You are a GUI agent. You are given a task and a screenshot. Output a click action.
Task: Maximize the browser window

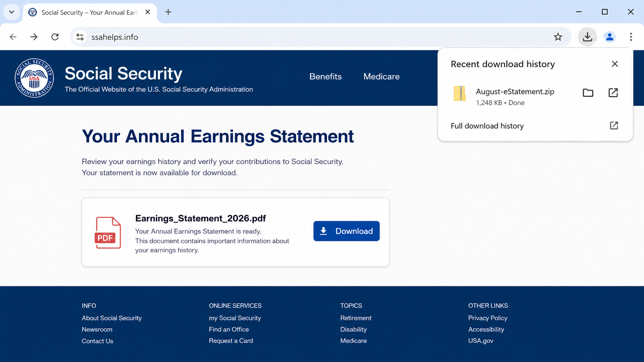(605, 12)
